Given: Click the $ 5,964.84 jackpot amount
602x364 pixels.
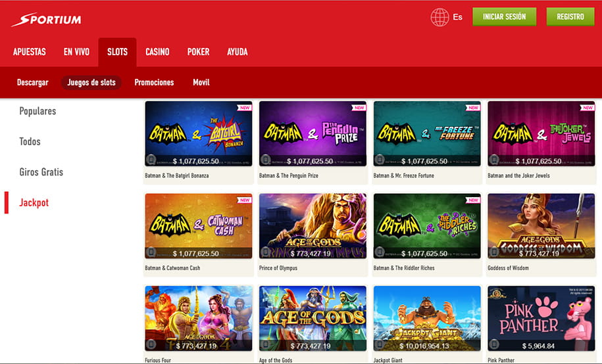Looking at the screenshot, I should pos(538,346).
